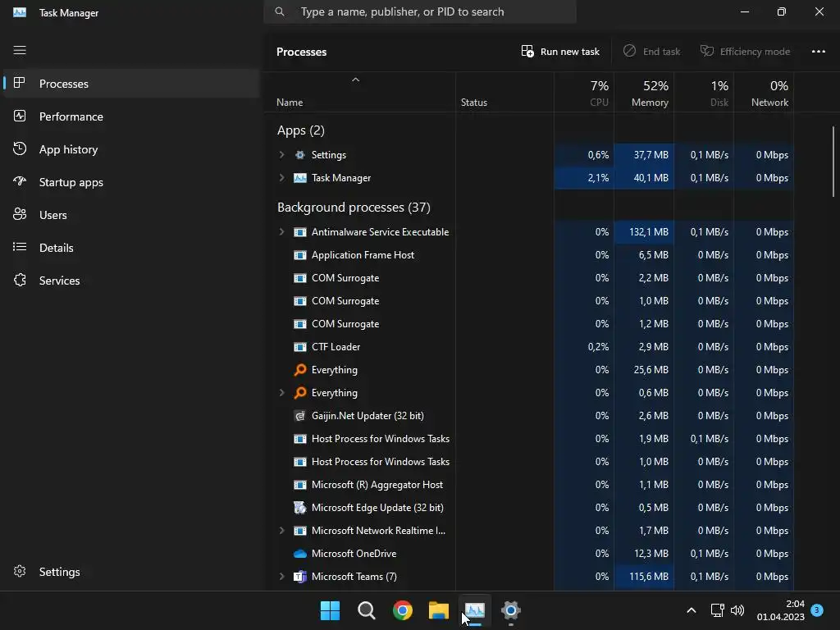The width and height of the screenshot is (840, 630).
Task: Sort by the Disk column header
Action: click(704, 94)
